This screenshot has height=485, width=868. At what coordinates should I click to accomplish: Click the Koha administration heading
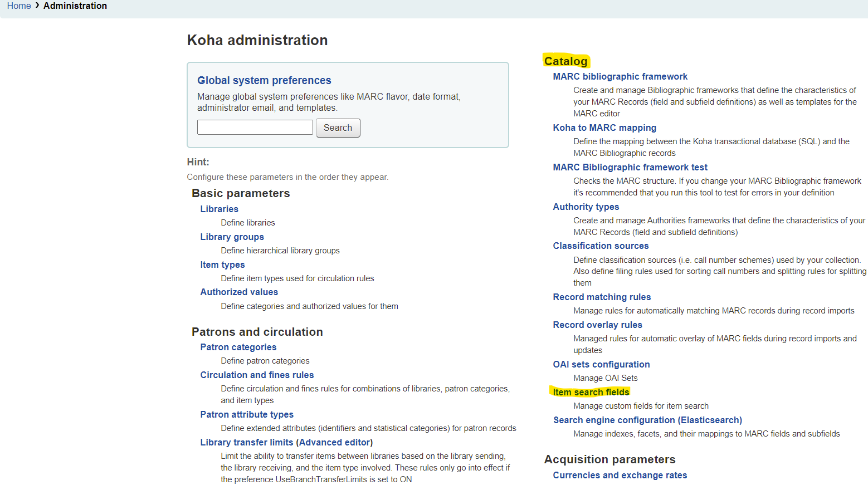tap(257, 40)
